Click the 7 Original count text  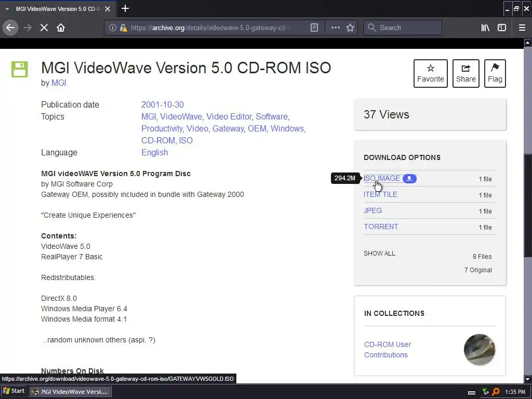tap(478, 270)
